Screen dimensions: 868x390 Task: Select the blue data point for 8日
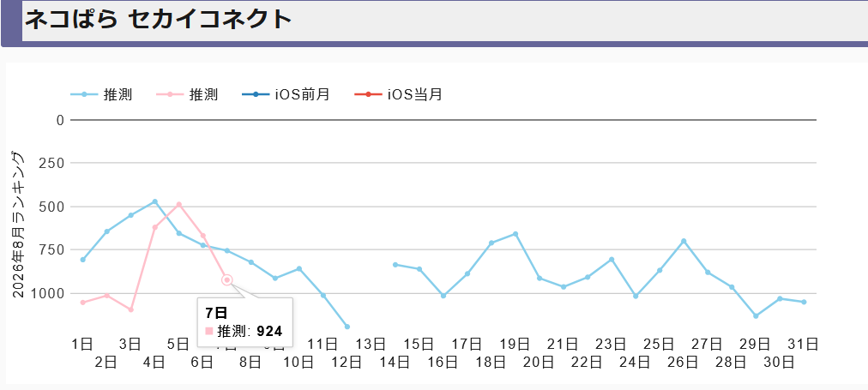click(251, 262)
